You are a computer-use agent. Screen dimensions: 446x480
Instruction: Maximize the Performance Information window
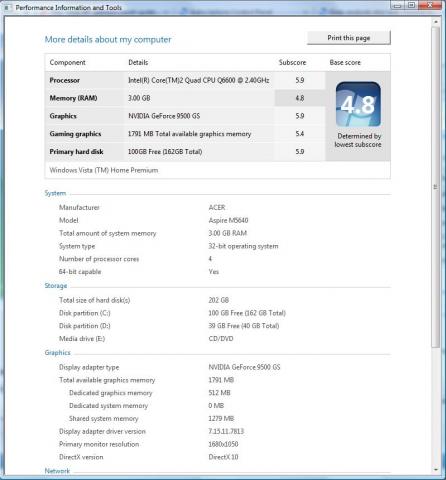411,5
